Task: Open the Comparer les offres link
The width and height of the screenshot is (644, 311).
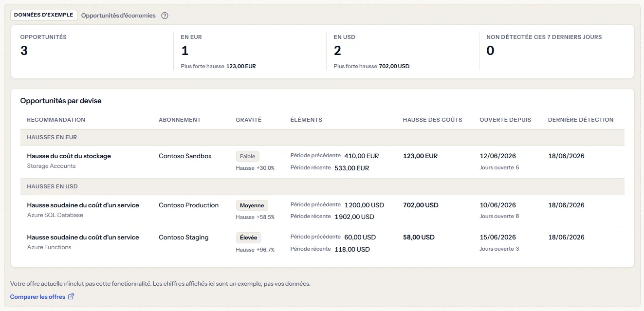Action: click(42, 297)
